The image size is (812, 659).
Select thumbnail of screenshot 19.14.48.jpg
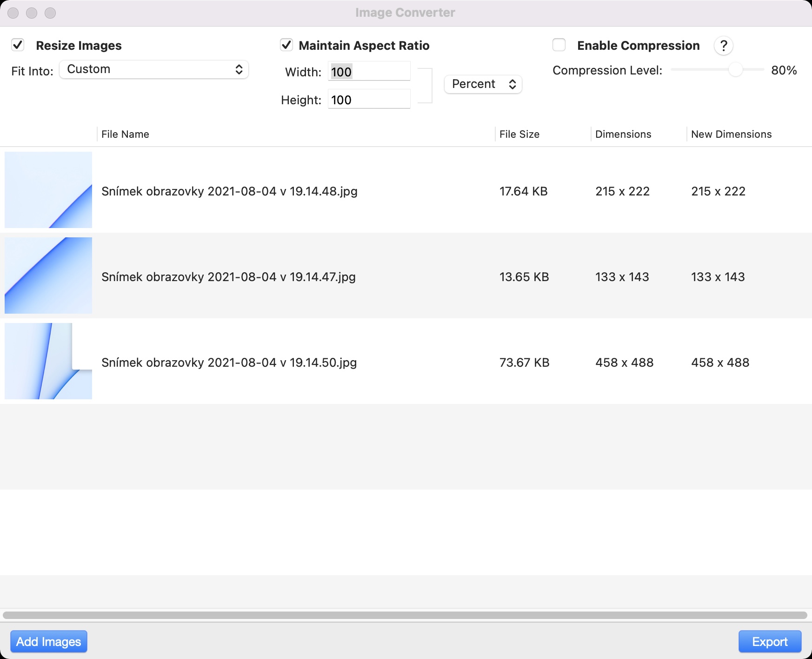48,190
